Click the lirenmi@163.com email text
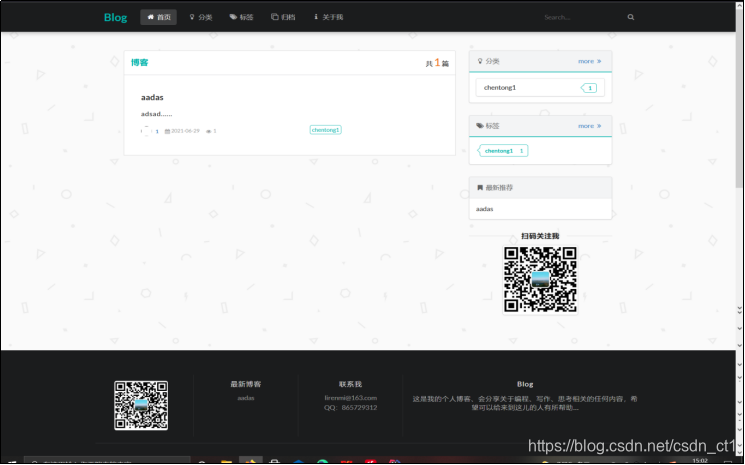The width and height of the screenshot is (745, 465). 351,398
